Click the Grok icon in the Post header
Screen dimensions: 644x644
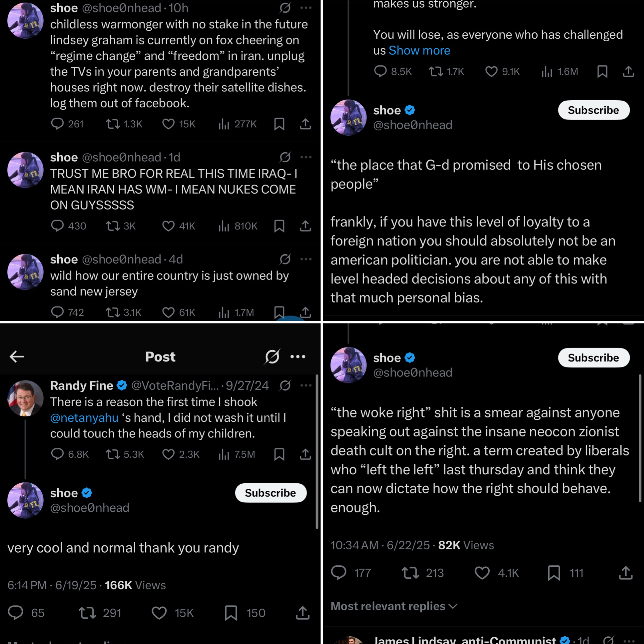tap(272, 356)
